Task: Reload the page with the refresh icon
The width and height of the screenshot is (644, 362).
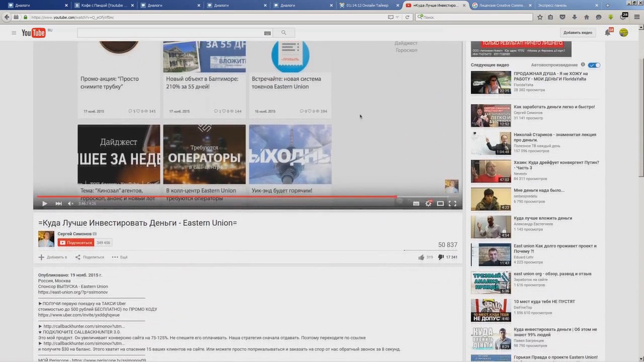Action: pos(407,17)
